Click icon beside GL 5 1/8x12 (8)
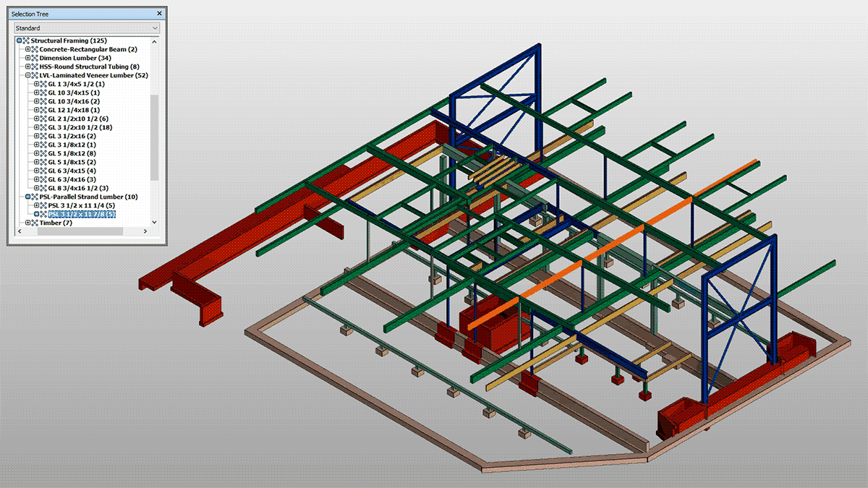The image size is (868, 488). [43, 153]
